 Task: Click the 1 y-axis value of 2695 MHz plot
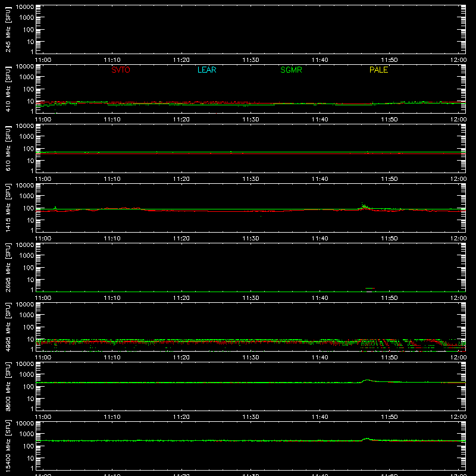(x=32, y=290)
